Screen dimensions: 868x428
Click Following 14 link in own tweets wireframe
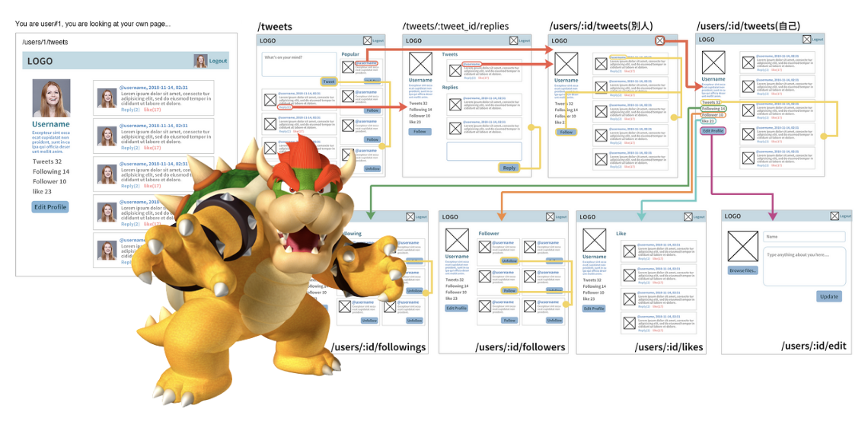pos(713,108)
